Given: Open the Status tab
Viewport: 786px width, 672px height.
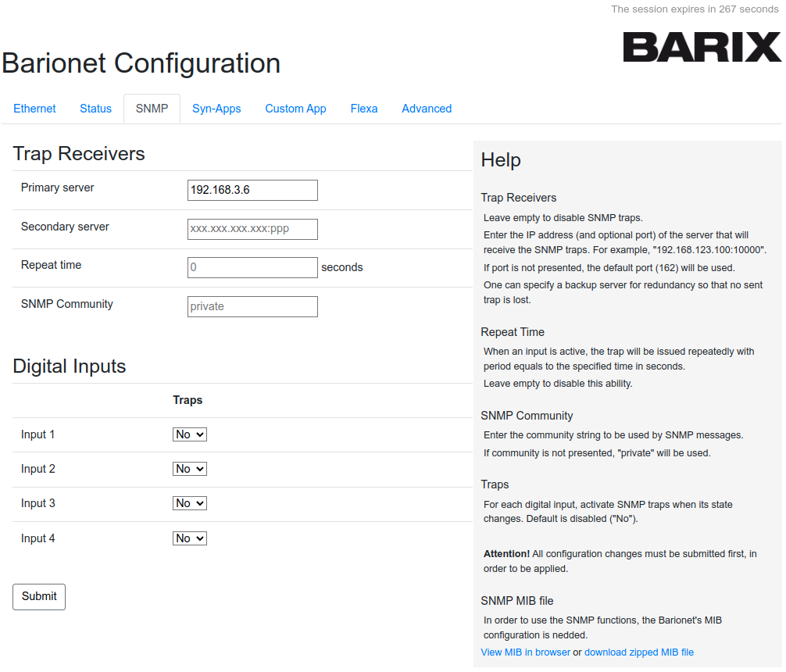Looking at the screenshot, I should pos(95,109).
